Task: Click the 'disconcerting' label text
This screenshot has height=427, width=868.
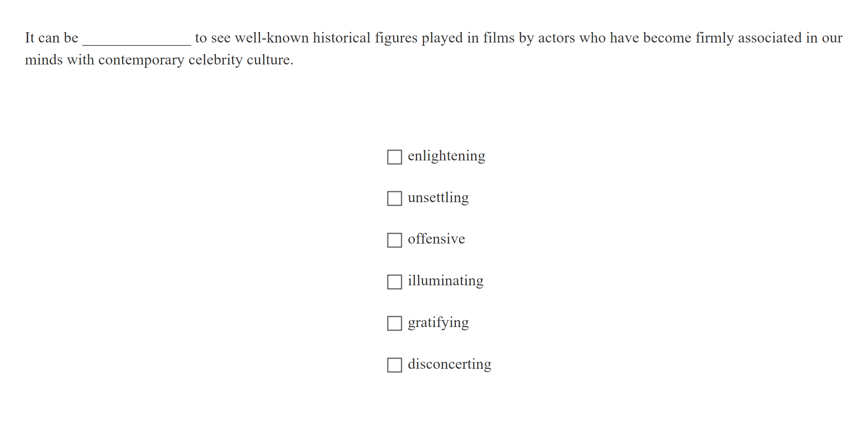Action: pyautogui.click(x=449, y=364)
